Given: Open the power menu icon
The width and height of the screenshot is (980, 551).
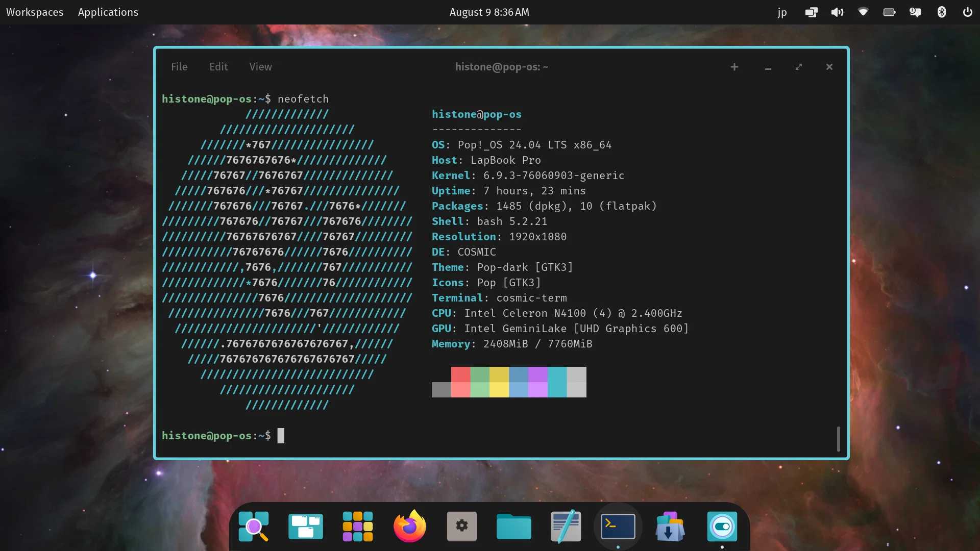Looking at the screenshot, I should [x=967, y=12].
